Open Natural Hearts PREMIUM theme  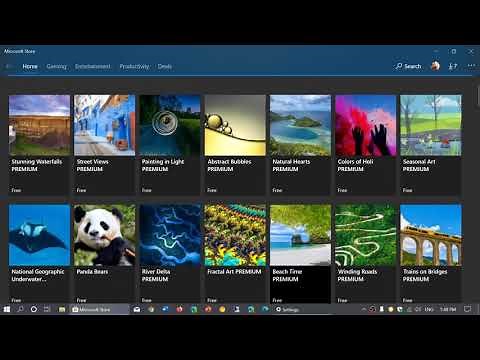300,144
